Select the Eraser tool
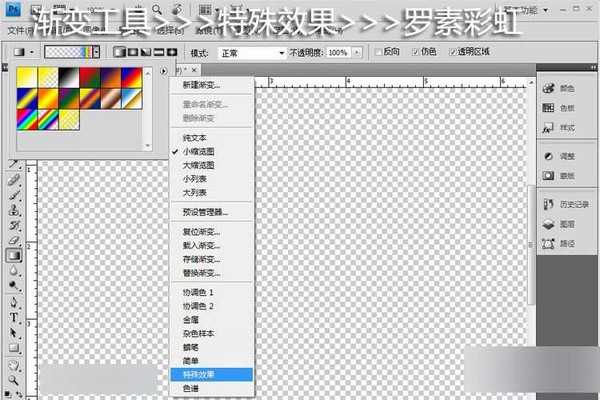This screenshot has width=600, height=400. tap(14, 240)
